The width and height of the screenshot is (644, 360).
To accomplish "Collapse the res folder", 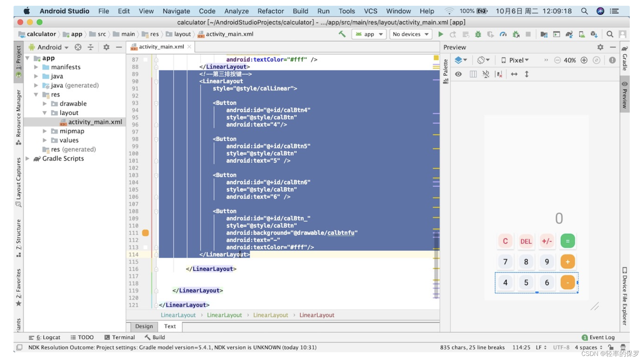I will click(36, 94).
